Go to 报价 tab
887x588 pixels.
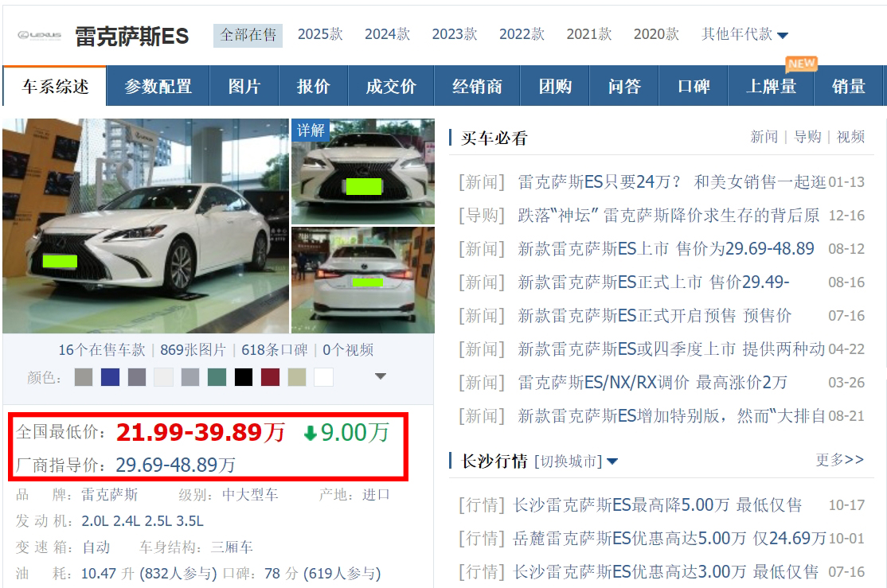(314, 87)
